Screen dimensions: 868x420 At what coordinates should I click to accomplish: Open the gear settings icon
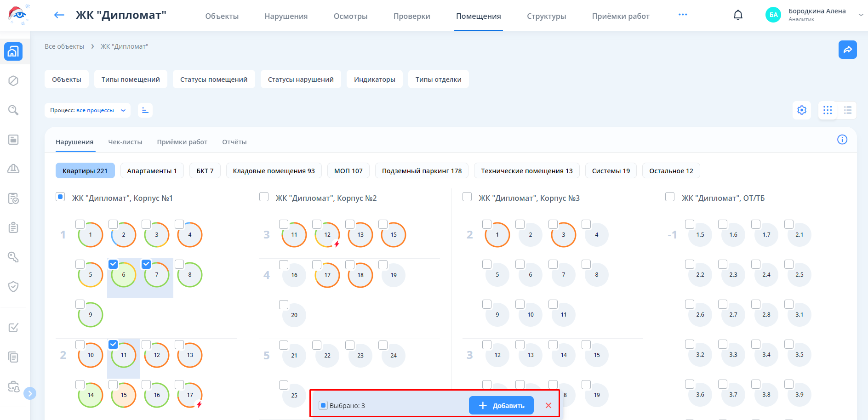(x=802, y=110)
